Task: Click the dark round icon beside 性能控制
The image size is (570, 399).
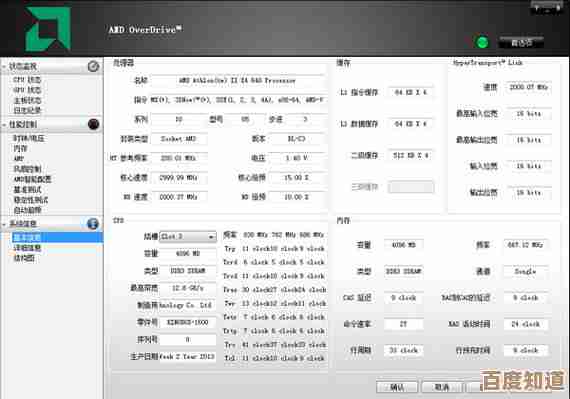Action: pos(93,124)
